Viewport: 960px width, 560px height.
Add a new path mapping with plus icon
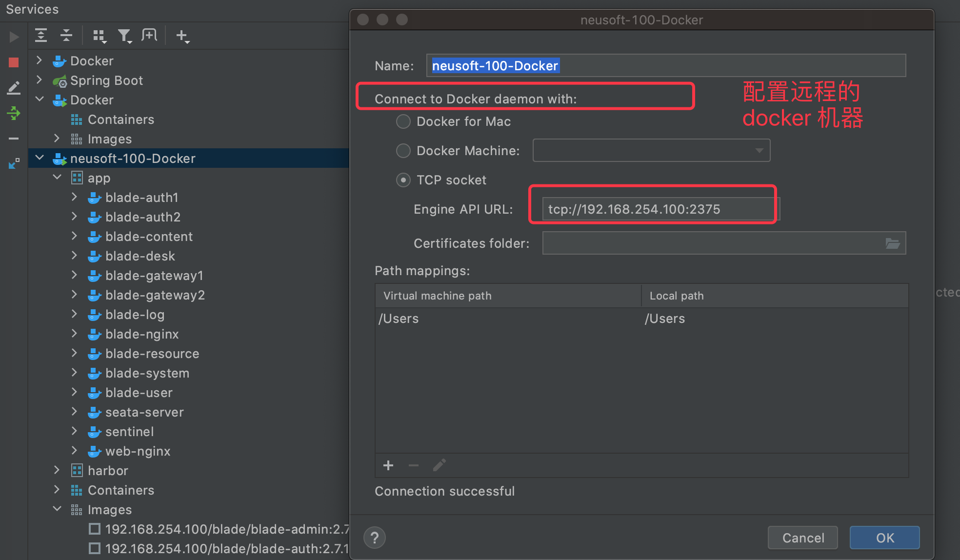[388, 465]
